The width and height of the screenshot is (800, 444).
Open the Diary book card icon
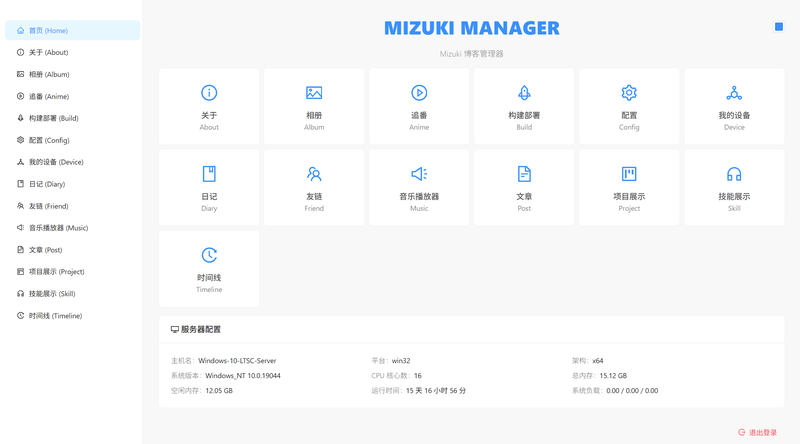[x=209, y=174]
